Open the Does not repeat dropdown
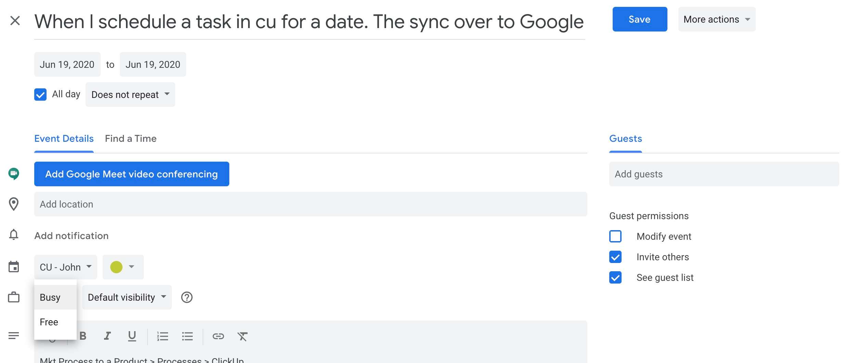The image size is (868, 363). point(130,95)
